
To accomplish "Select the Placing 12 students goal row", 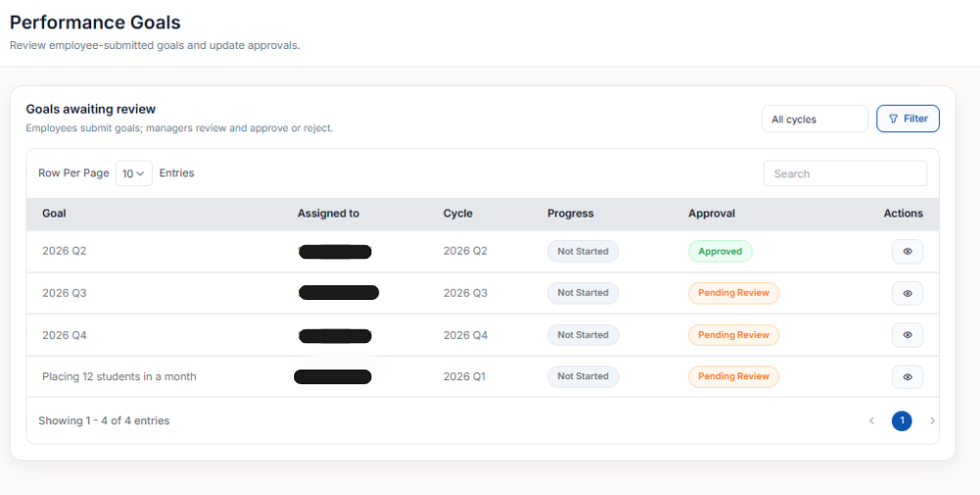I will click(119, 376).
